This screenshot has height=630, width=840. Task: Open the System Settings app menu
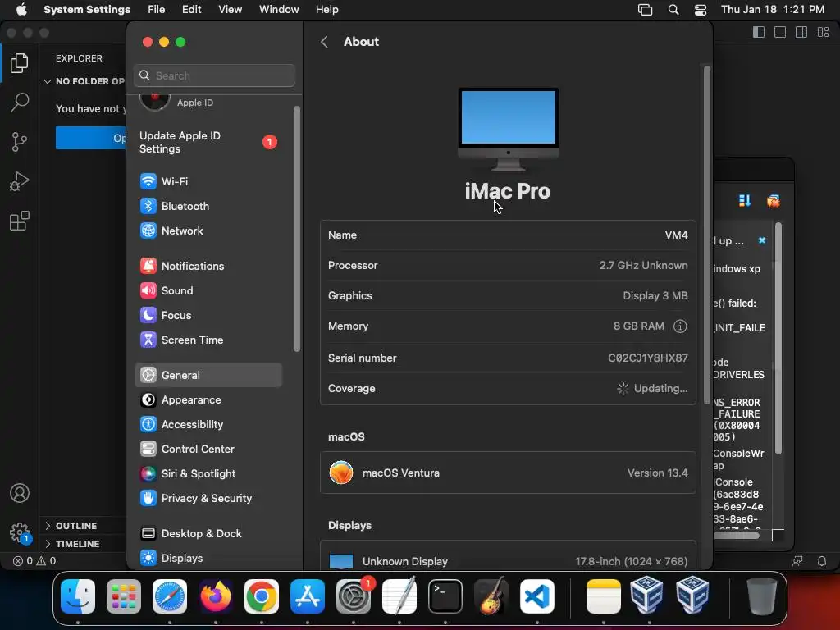87,10
